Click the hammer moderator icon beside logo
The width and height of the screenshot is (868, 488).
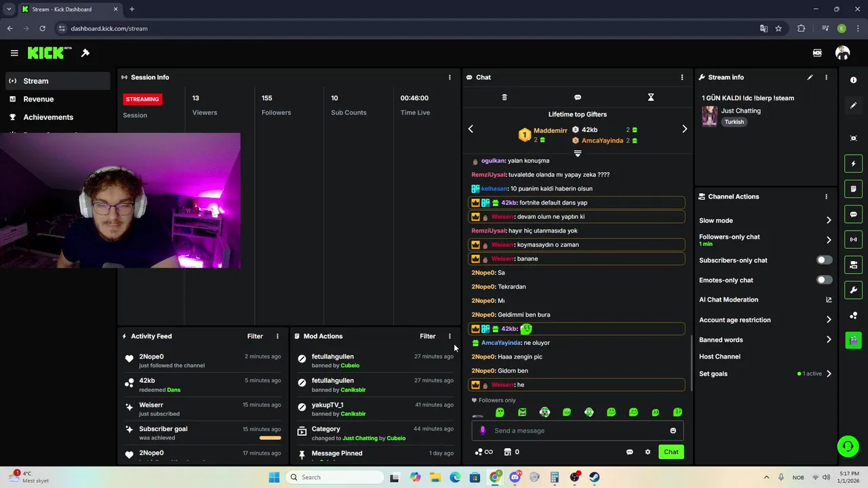click(x=85, y=53)
